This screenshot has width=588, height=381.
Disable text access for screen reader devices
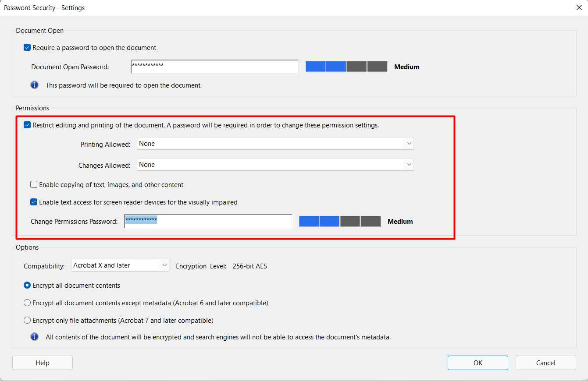[34, 202]
